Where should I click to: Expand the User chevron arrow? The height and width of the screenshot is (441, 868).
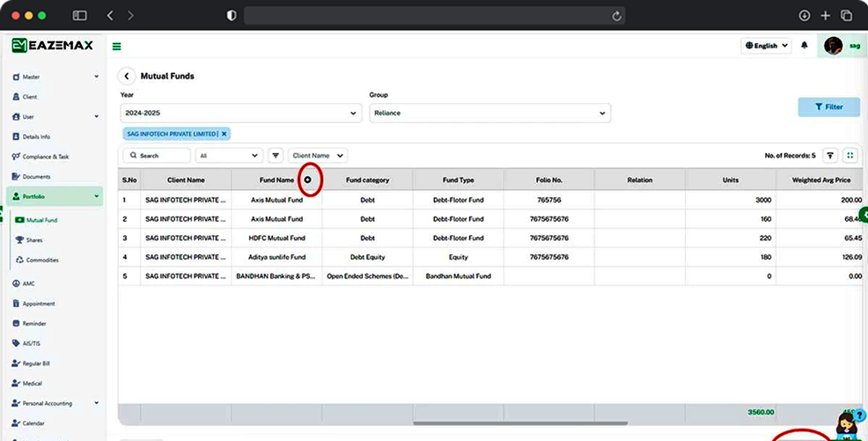click(96, 117)
